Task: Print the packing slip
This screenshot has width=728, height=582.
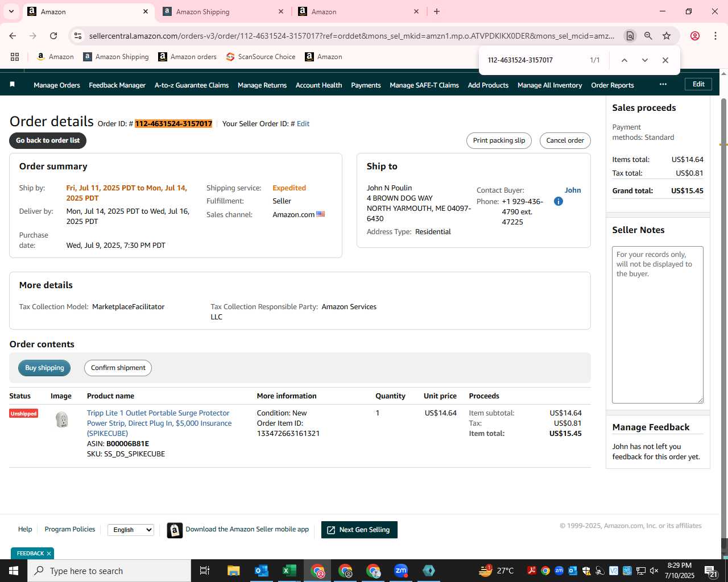Action: (x=499, y=140)
